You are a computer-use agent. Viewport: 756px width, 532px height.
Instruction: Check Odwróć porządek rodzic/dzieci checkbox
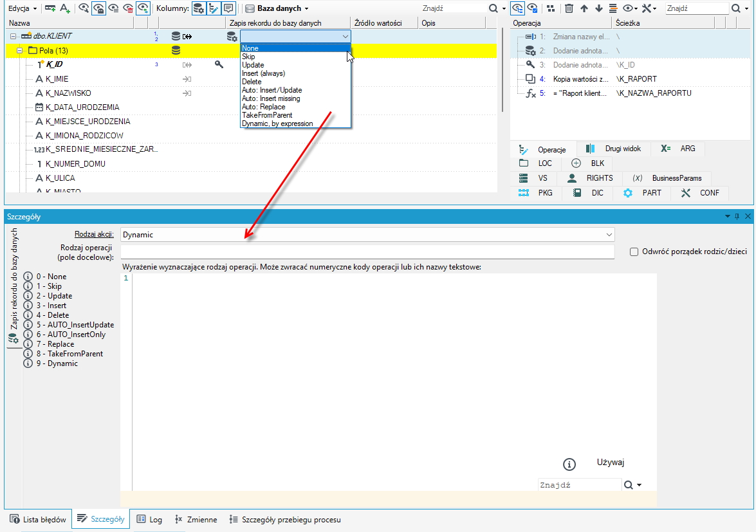point(634,252)
